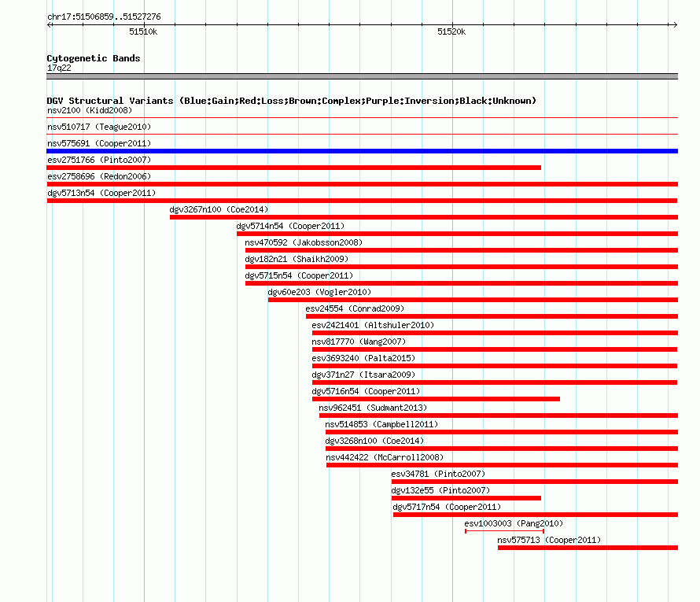This screenshot has height=602, width=700.
Task: Click the 17q22 cytogenetic band bar
Action: (x=362, y=76)
